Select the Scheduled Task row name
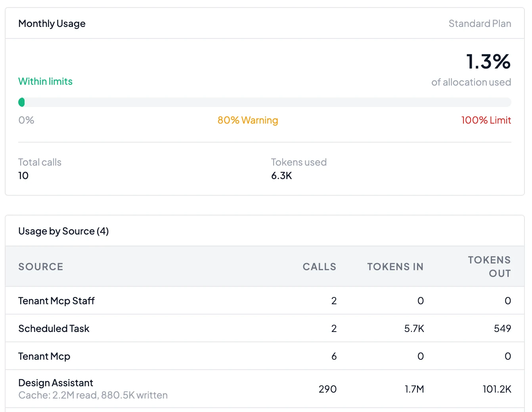This screenshot has width=532, height=412. [54, 328]
